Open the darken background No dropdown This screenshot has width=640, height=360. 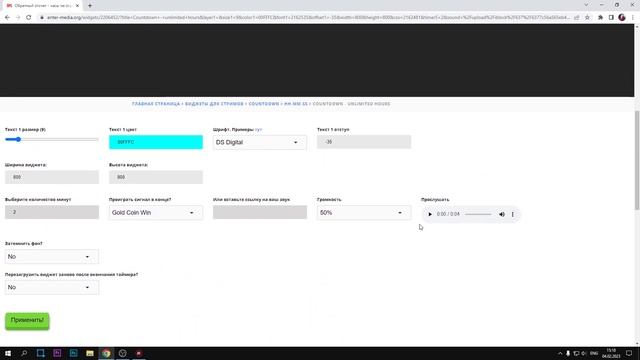coord(52,257)
